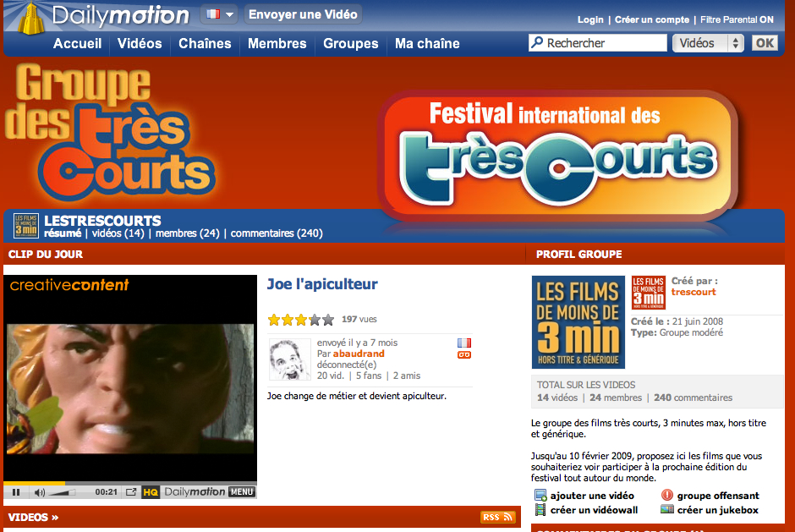
Task: Click the RSS feed icon
Action: [x=498, y=517]
